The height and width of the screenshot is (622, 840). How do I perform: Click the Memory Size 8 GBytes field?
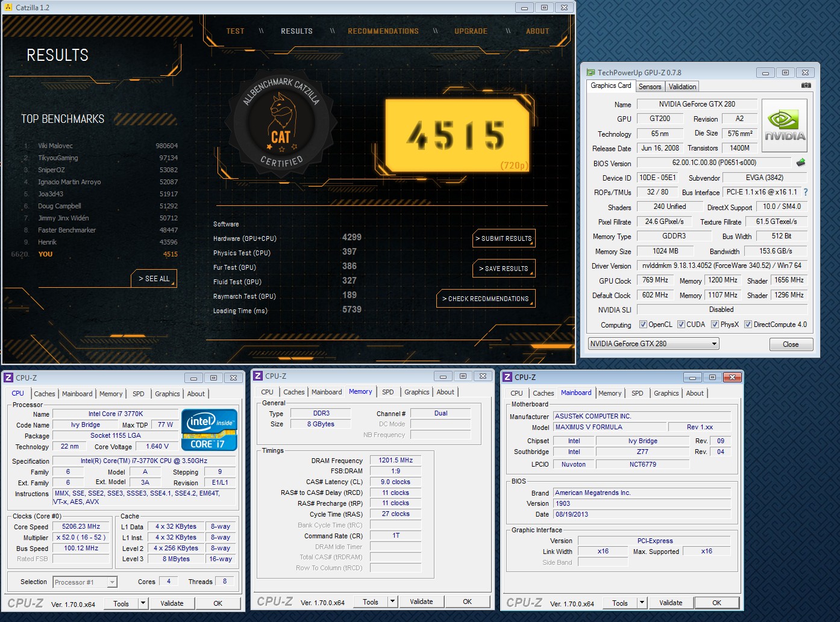point(321,424)
